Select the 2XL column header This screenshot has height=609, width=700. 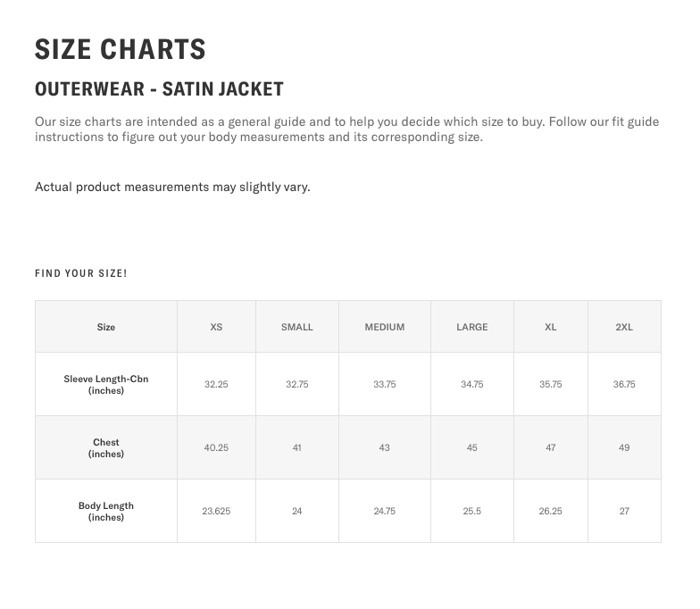(624, 327)
